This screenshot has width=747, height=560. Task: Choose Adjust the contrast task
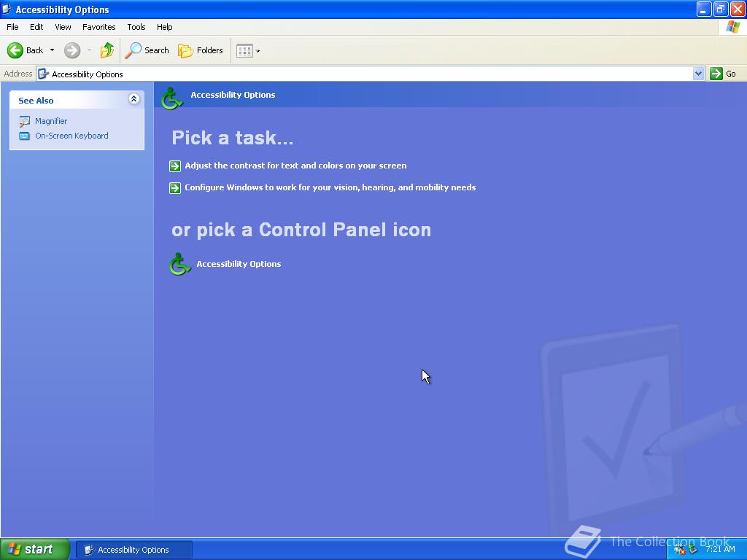[295, 166]
